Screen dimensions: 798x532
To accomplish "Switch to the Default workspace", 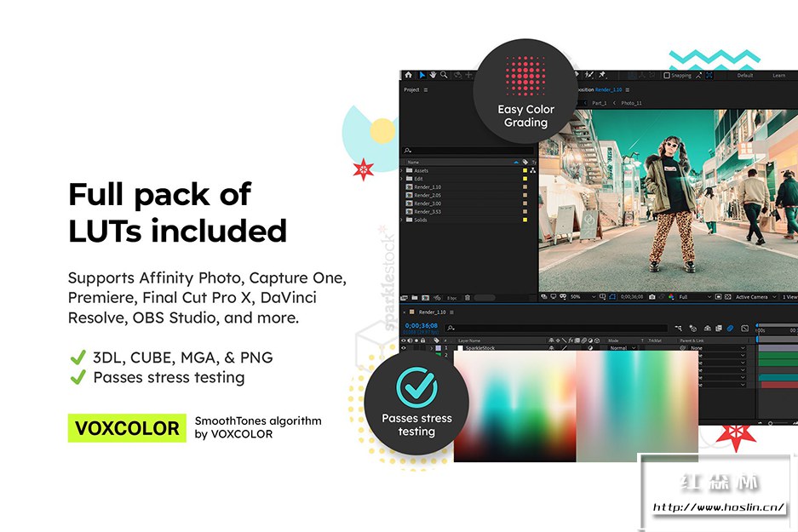I will tap(745, 75).
